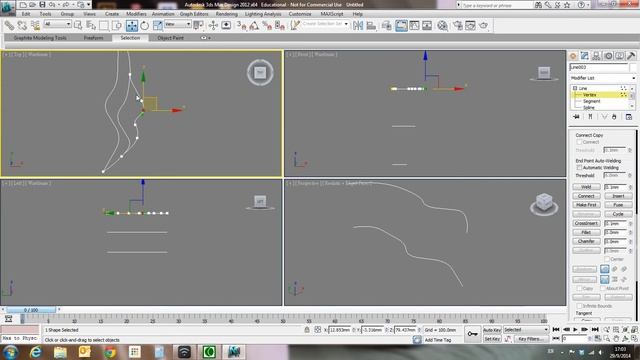Open the quick access toolbar dropdown arrow
Screen dimensions: 640x360
pyautogui.click(x=89, y=5)
